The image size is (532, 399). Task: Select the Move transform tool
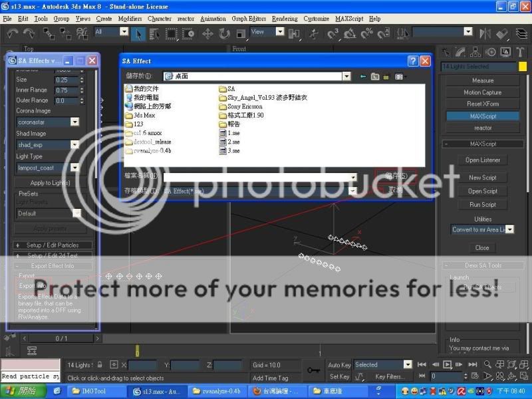point(207,33)
